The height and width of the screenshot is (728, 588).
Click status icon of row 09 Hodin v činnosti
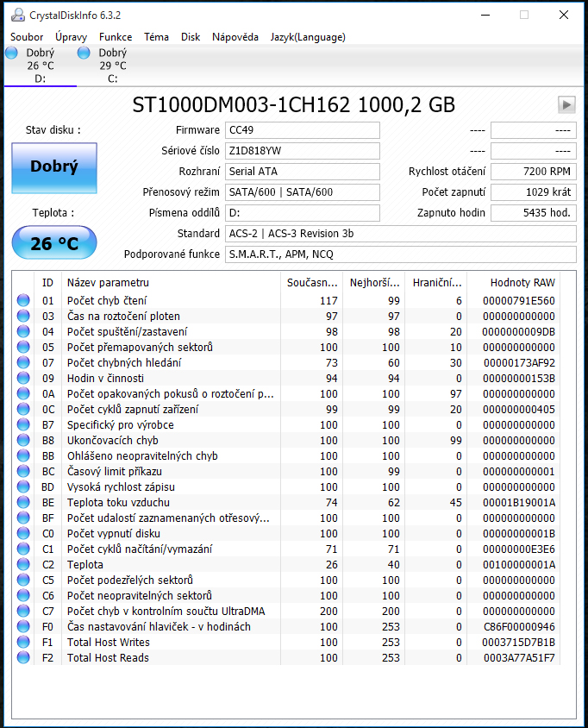click(x=23, y=378)
